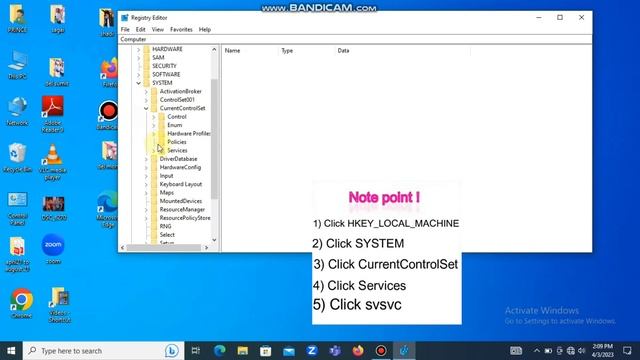Select the SOFTWARE folder icon

click(147, 74)
